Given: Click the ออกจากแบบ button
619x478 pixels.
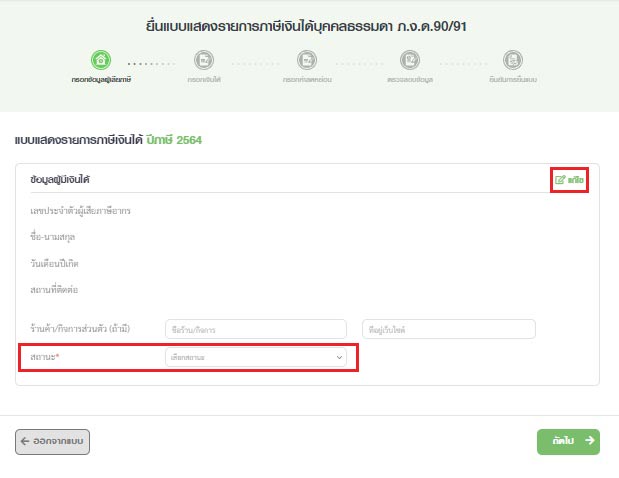Looking at the screenshot, I should [x=53, y=442].
